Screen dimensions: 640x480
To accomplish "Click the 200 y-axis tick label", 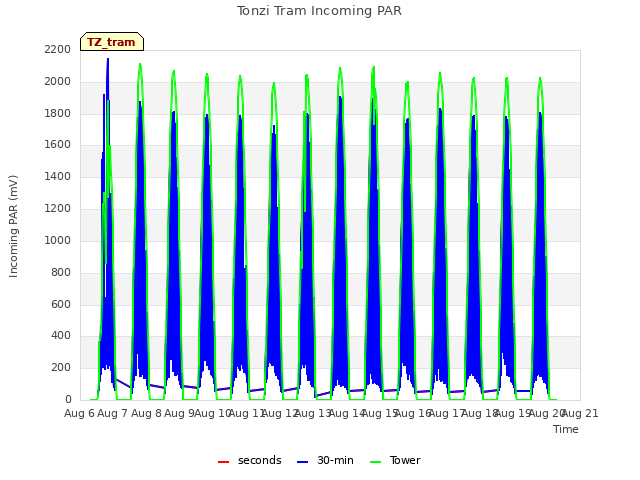I will [61, 367].
